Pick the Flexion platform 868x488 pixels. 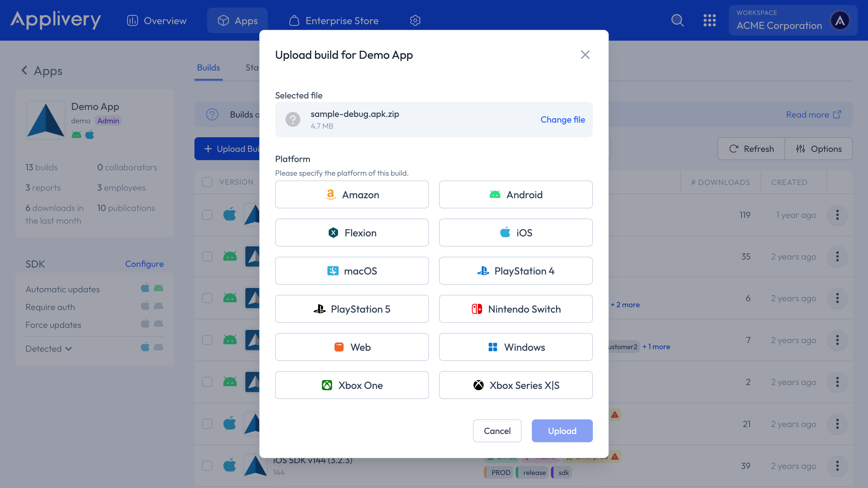tap(352, 233)
